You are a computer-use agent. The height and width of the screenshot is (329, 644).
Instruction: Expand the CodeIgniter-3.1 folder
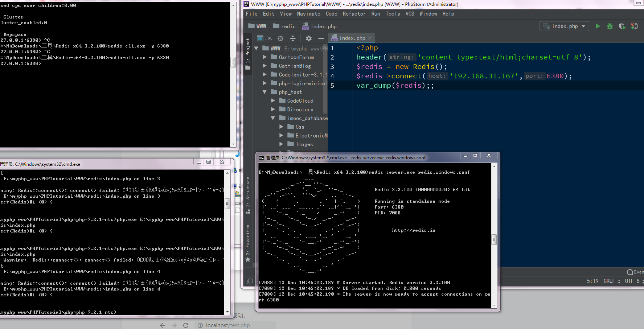tap(264, 74)
